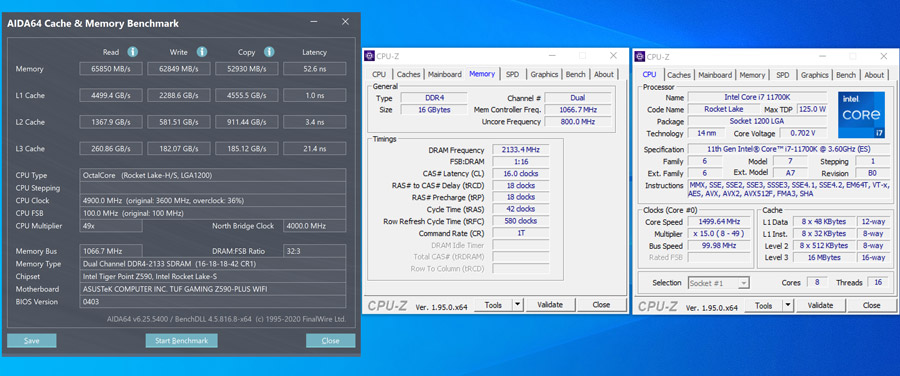
Task: Click Save button in AIDA64
Action: 32,340
